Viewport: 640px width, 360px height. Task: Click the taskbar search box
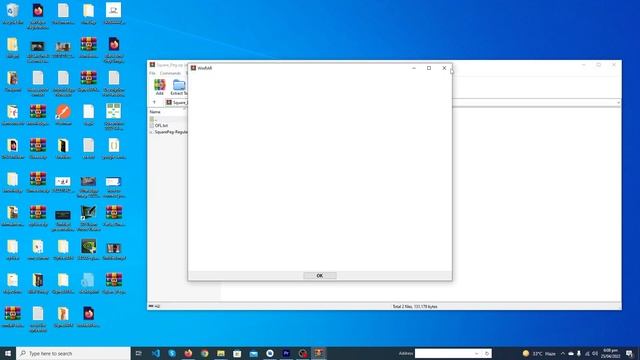[73, 353]
